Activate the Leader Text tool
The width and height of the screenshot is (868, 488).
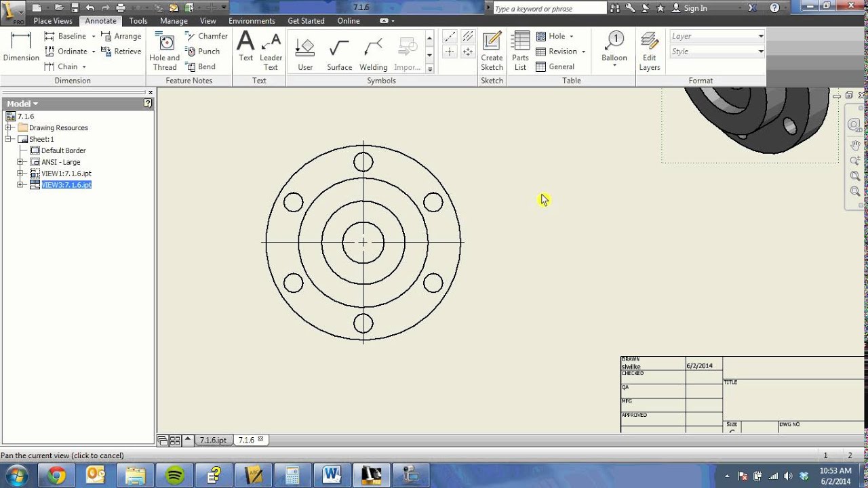271,52
